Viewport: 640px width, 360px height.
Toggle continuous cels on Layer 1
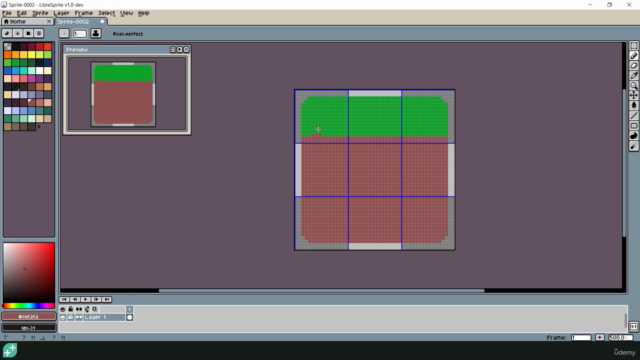(79, 317)
